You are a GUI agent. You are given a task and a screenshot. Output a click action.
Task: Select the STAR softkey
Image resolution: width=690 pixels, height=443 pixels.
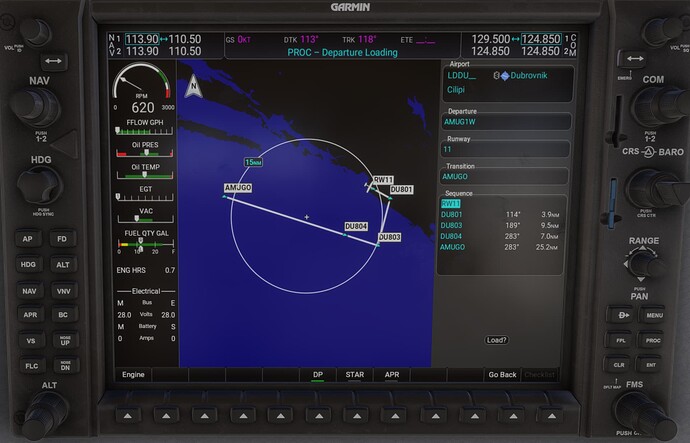pos(355,374)
